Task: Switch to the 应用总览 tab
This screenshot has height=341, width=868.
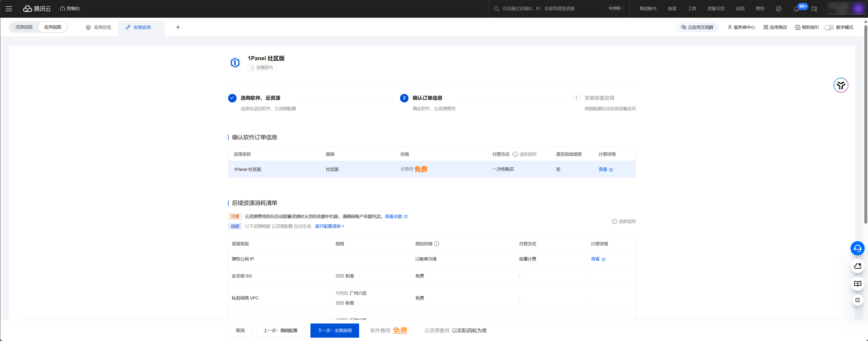Action: [98, 28]
